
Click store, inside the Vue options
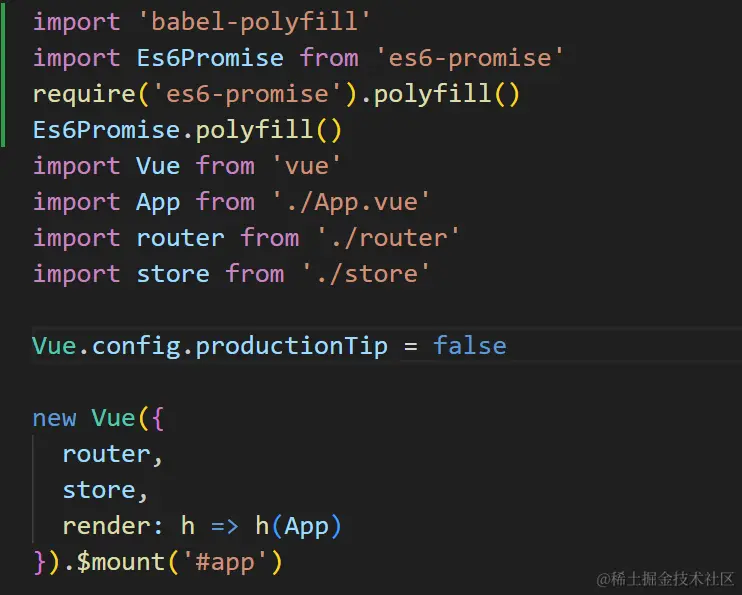tap(105, 490)
